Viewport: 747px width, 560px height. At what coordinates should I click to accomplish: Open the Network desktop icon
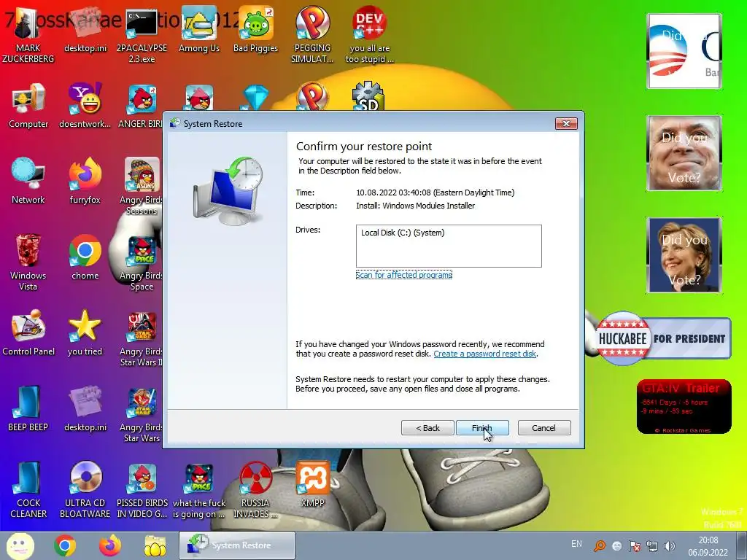[x=28, y=182]
